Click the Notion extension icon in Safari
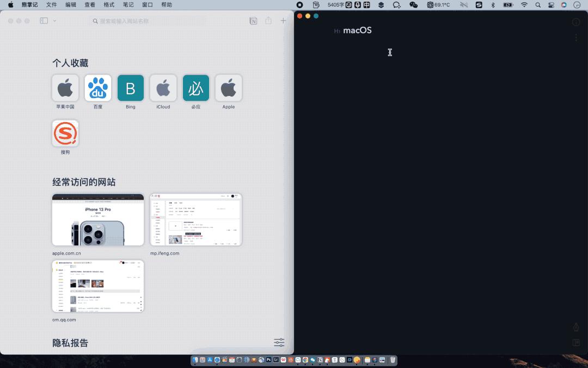 [x=254, y=21]
